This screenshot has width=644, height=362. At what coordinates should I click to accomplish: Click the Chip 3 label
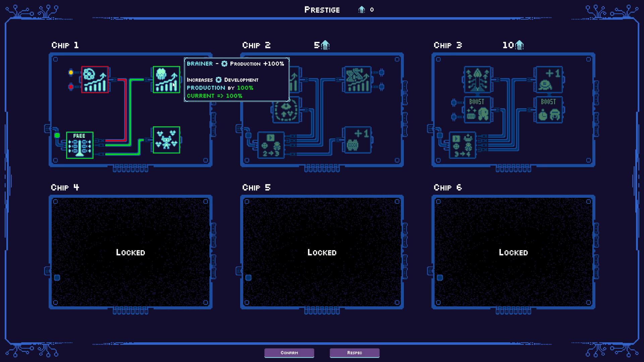(448, 45)
